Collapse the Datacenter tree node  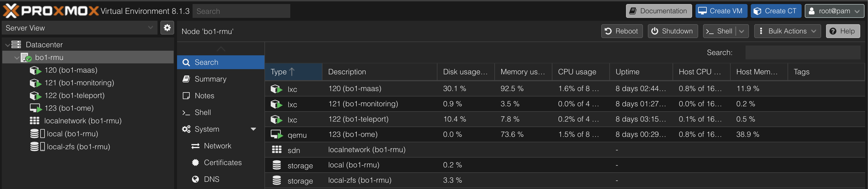[7, 45]
